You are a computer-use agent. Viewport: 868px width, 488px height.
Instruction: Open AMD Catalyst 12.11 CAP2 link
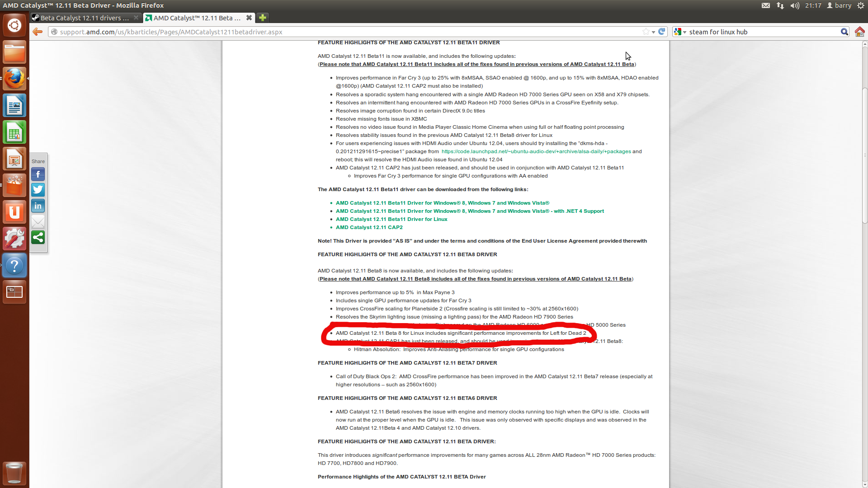369,227
